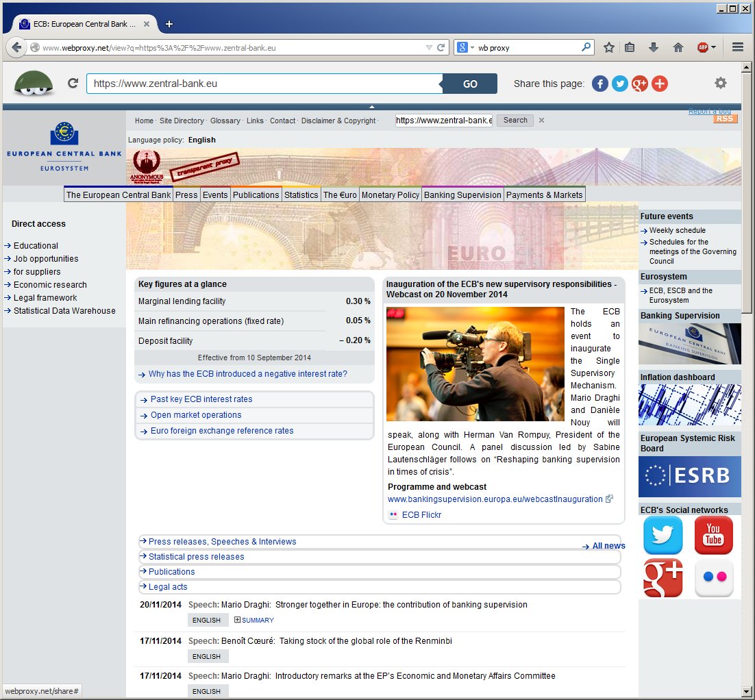The height and width of the screenshot is (700, 755).
Task: Click the Anonymous logo in banner
Action: pyautogui.click(x=147, y=166)
